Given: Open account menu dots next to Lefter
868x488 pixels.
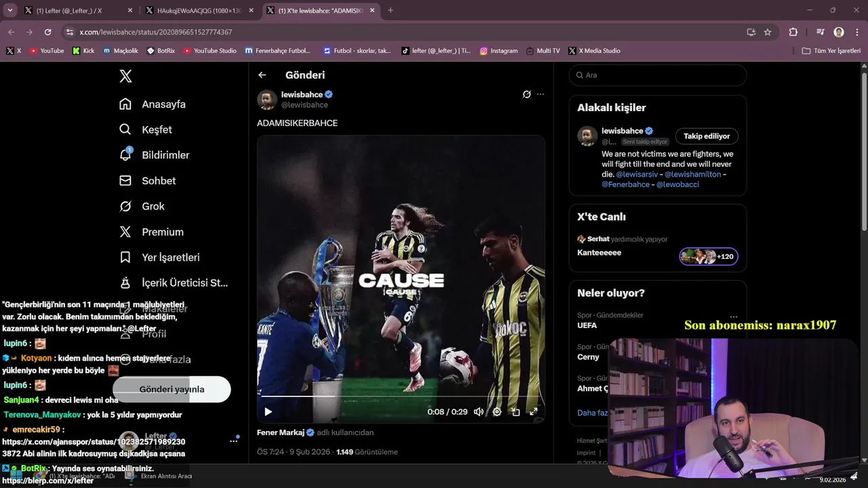Looking at the screenshot, I should [233, 441].
